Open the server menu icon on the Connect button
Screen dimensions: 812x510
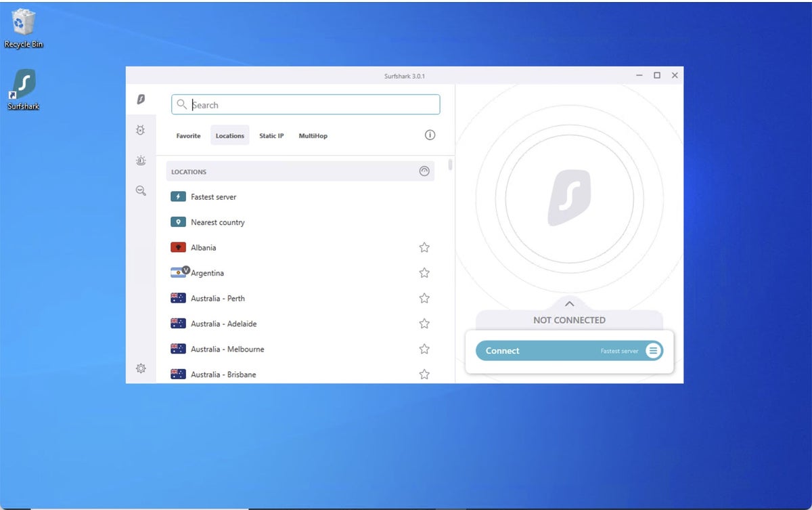tap(653, 351)
